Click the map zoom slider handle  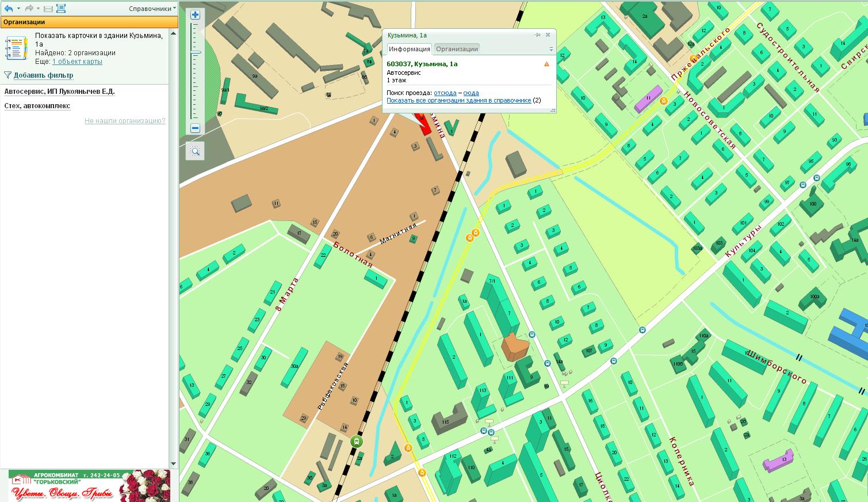(x=196, y=52)
